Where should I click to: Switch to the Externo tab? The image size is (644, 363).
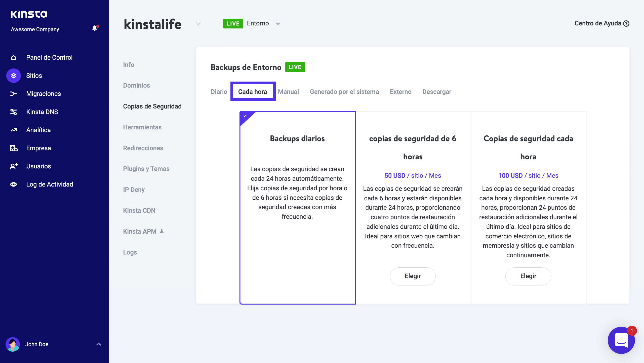coord(400,92)
